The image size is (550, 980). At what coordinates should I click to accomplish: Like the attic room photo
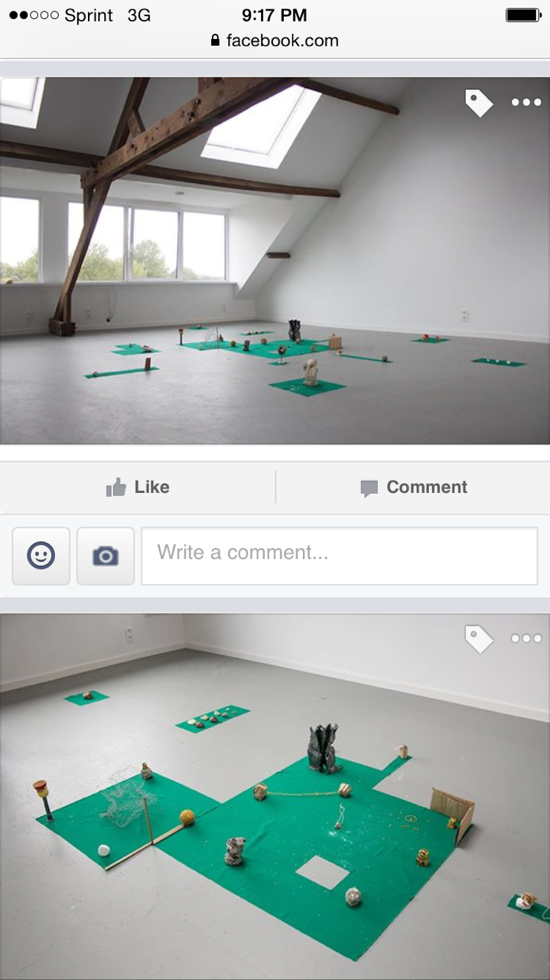(138, 487)
